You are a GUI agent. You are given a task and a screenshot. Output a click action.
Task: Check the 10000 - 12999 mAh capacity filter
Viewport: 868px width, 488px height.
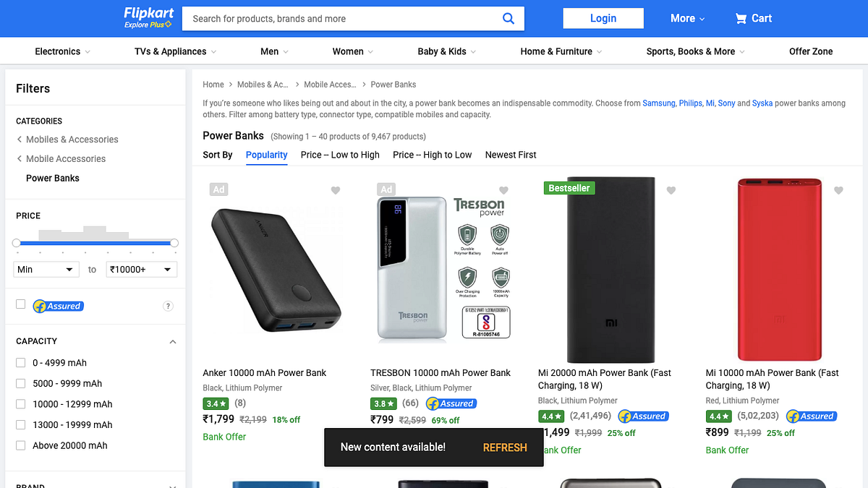coord(20,403)
